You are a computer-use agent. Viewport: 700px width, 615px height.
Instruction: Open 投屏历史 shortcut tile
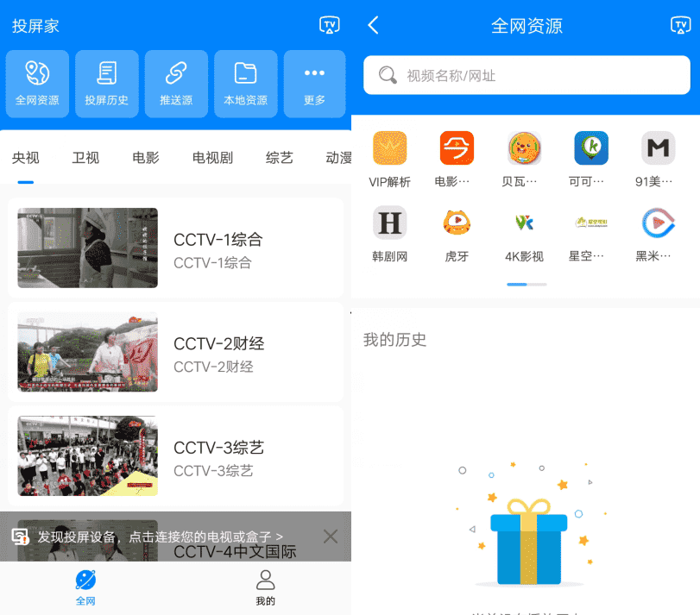(x=107, y=84)
